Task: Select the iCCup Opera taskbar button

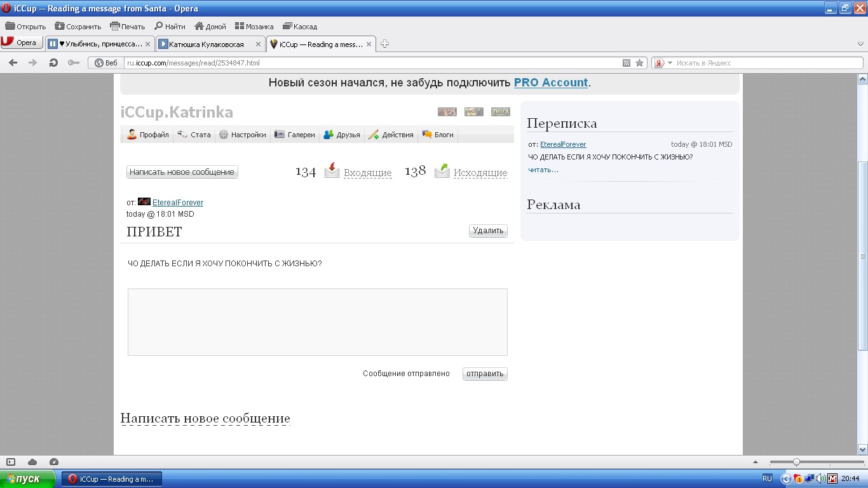Action: (112, 479)
